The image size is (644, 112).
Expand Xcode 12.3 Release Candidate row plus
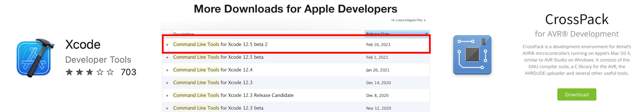167,96
